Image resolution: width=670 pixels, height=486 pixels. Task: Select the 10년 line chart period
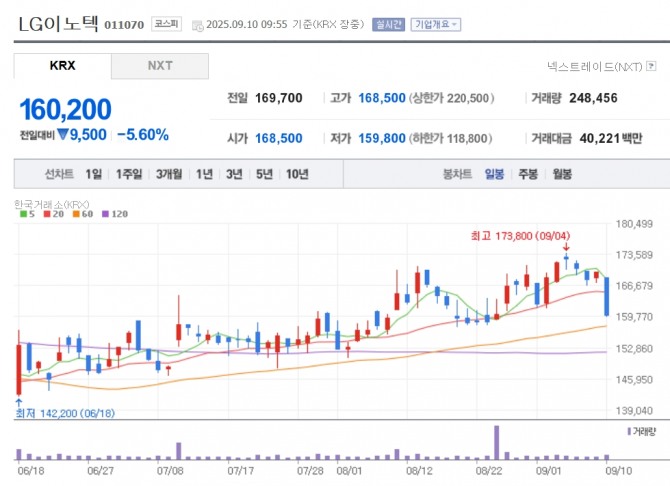pos(297,174)
